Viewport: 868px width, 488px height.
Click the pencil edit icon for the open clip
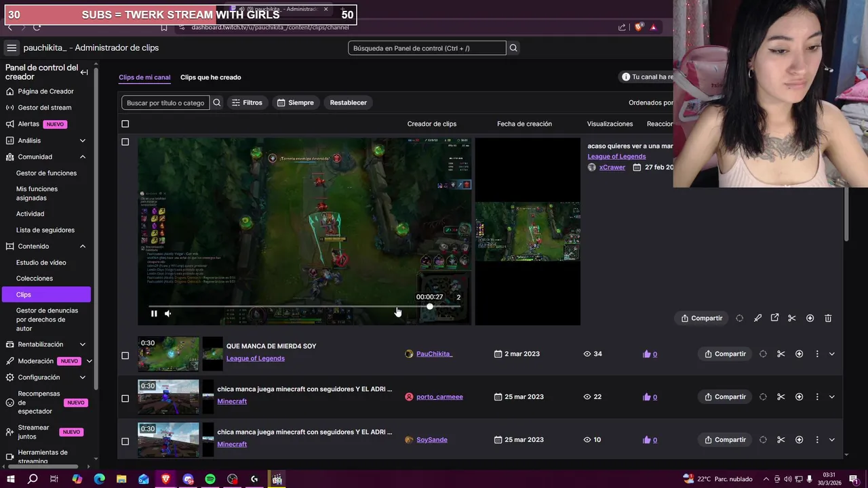[x=757, y=318]
